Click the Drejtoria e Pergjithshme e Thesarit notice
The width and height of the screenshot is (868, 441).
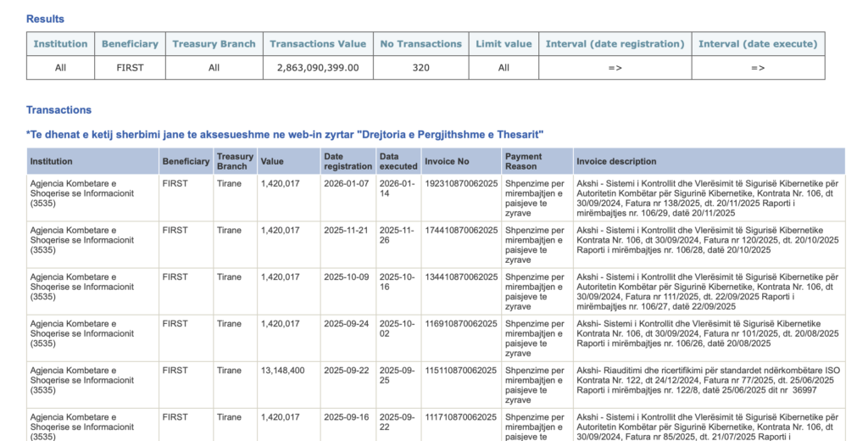(x=285, y=134)
